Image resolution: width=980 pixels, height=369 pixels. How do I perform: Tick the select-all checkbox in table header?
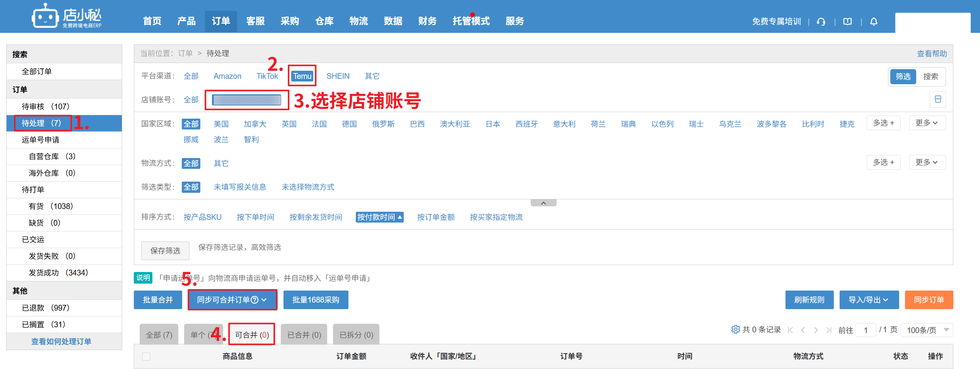(x=146, y=356)
